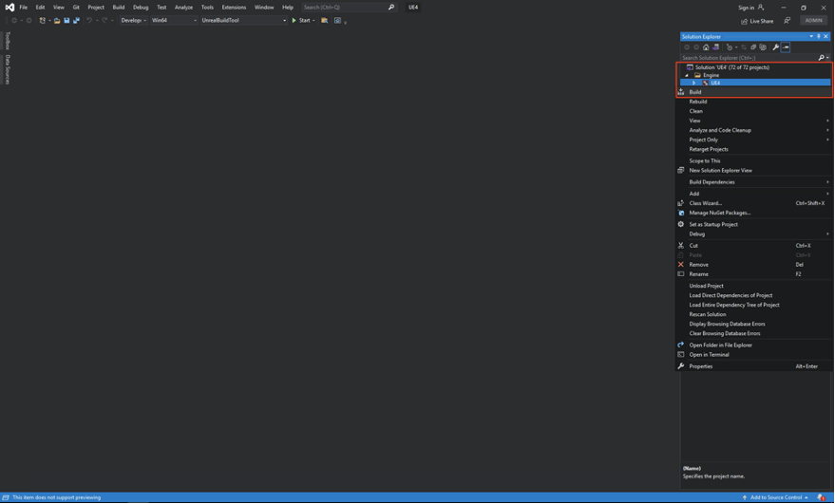This screenshot has height=504, width=835.
Task: Click the account person icon next to Sign in
Action: click(761, 8)
